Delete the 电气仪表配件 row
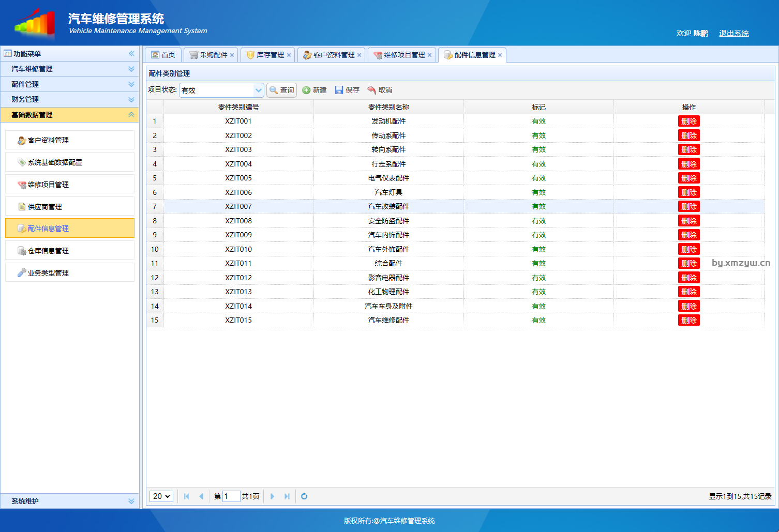Viewport: 779px width, 532px height. 689,178
